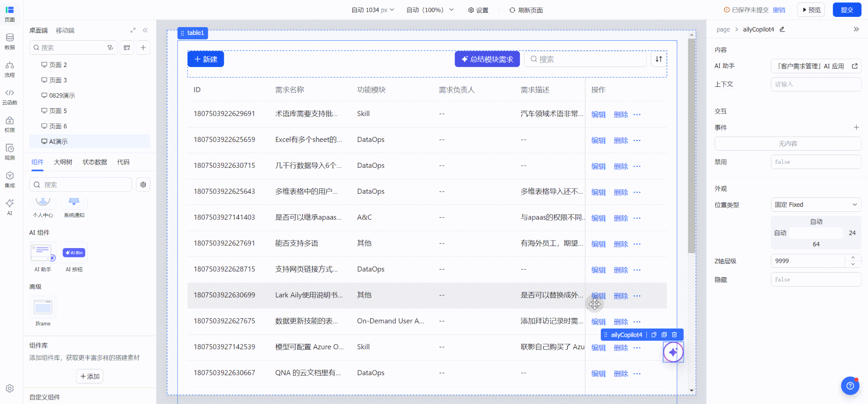Select the AI 助手 component
Screen dimensions: 868x404
click(43, 257)
